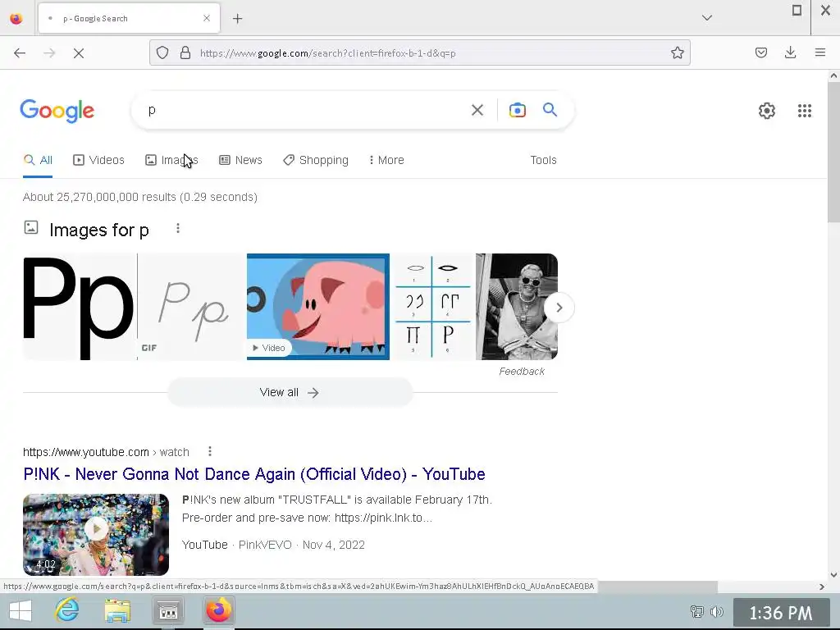
Task: Open the volume speaker tray icon
Action: point(717,611)
